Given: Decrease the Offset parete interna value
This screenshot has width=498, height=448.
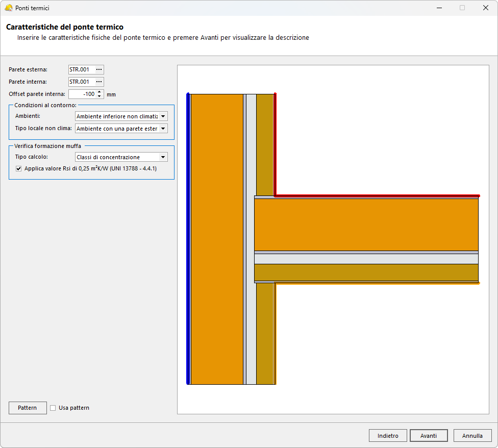Looking at the screenshot, I should click(99, 96).
